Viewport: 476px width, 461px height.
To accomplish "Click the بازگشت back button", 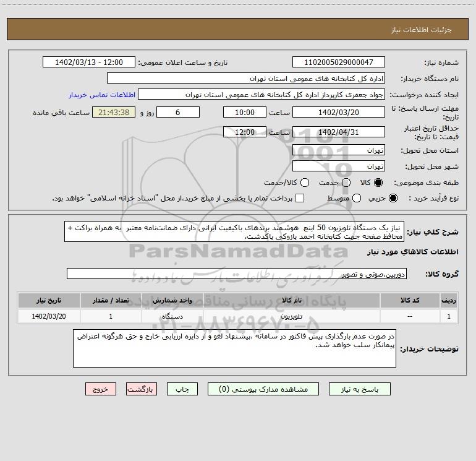I will pos(142,389).
